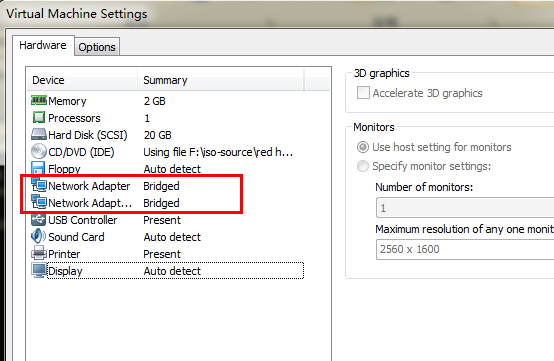This screenshot has height=361, width=554.
Task: Click the Sound Card speaker icon
Action: [x=38, y=236]
